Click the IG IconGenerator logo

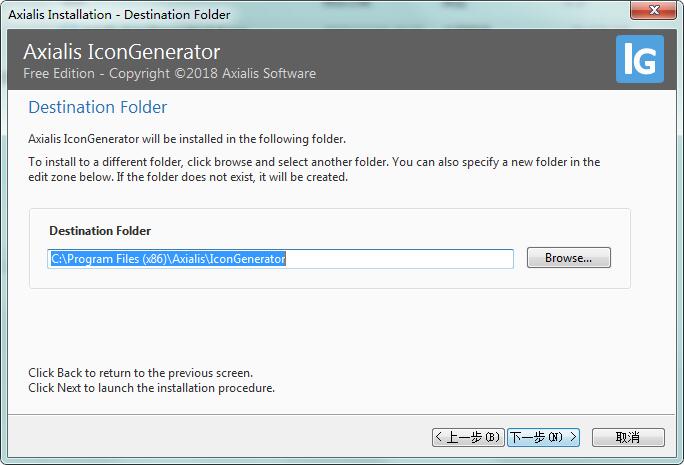coord(640,59)
